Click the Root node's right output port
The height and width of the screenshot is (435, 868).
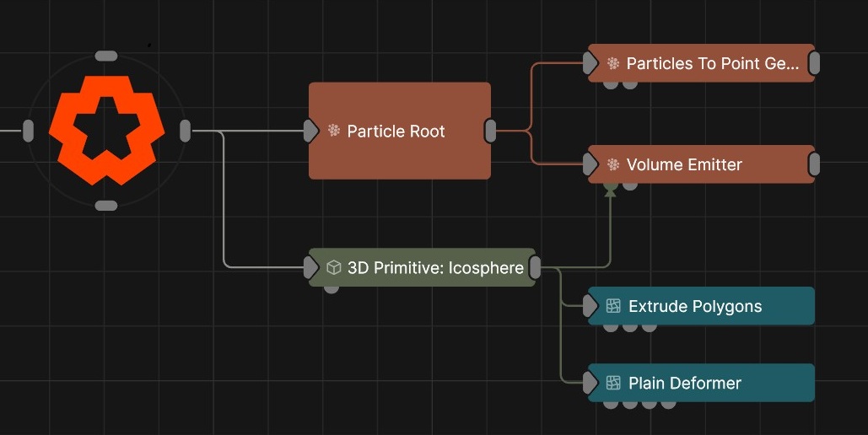coord(186,131)
